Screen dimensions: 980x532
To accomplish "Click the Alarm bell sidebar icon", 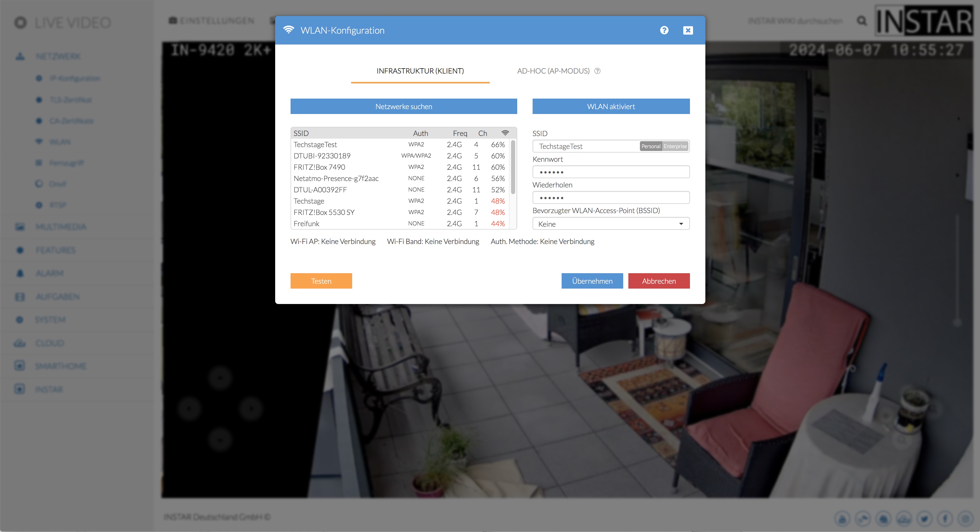I will [20, 273].
